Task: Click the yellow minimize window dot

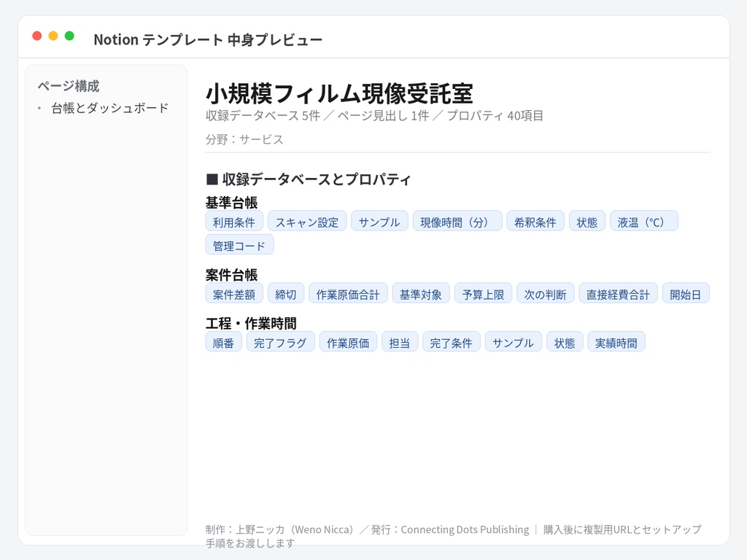Action: [53, 36]
